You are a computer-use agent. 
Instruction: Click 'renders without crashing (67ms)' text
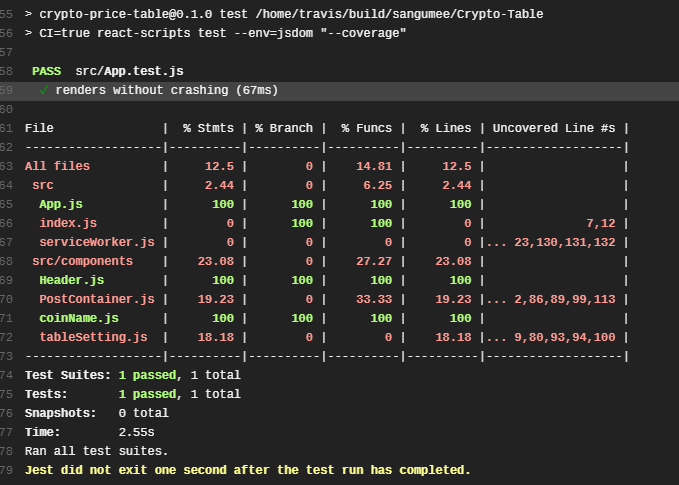(x=167, y=90)
